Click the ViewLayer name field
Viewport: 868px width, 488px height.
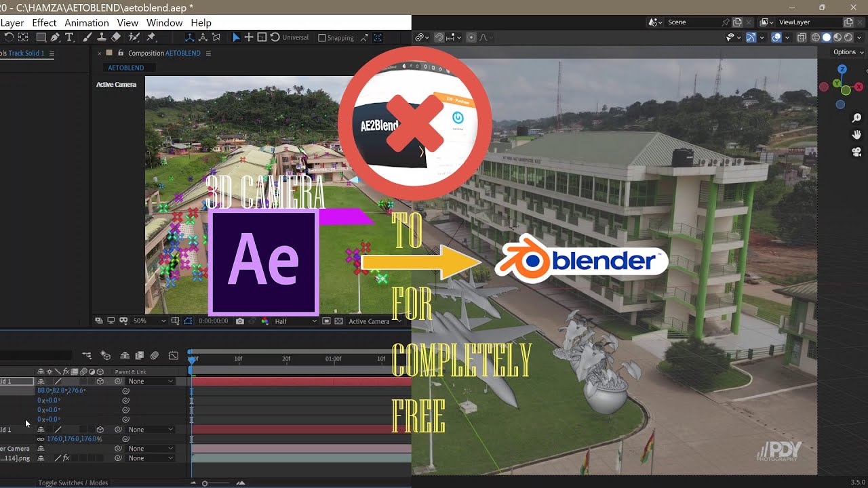click(x=809, y=22)
